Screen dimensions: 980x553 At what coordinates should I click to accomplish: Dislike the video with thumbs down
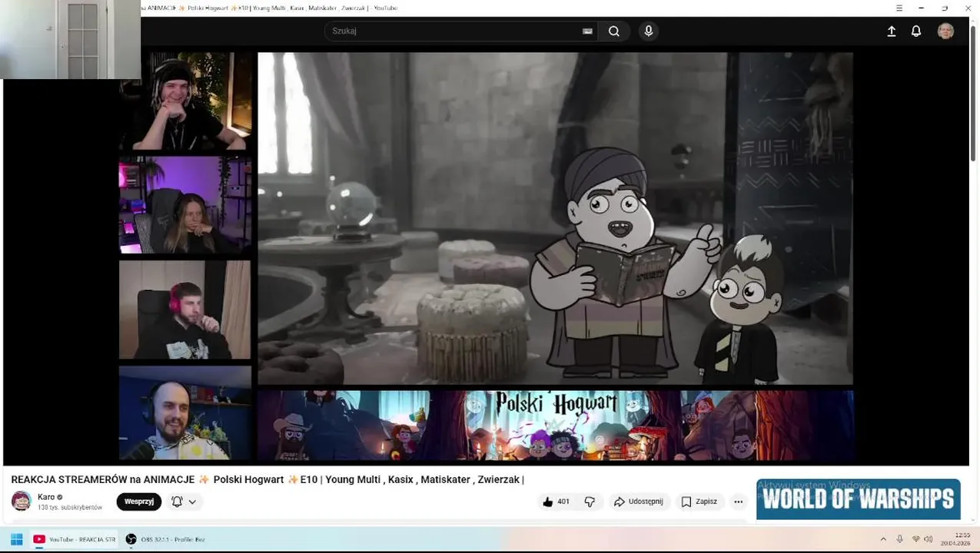point(590,502)
